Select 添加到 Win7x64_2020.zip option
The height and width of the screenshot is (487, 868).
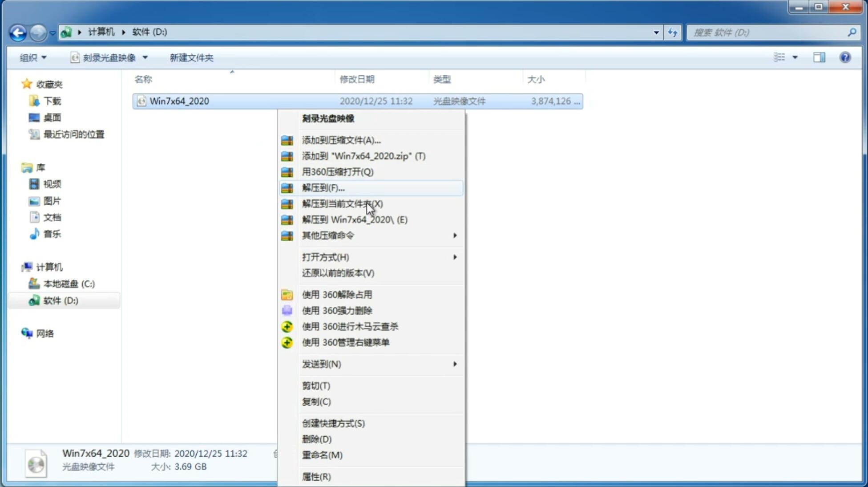[363, 156]
